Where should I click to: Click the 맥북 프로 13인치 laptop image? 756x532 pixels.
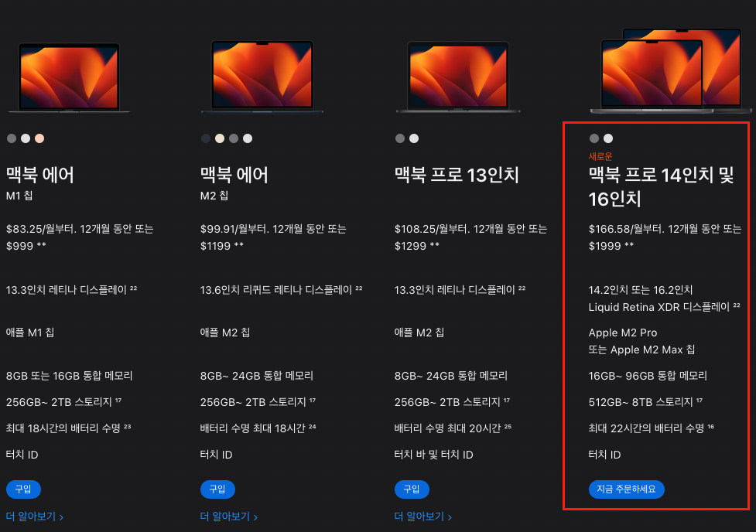click(x=457, y=77)
